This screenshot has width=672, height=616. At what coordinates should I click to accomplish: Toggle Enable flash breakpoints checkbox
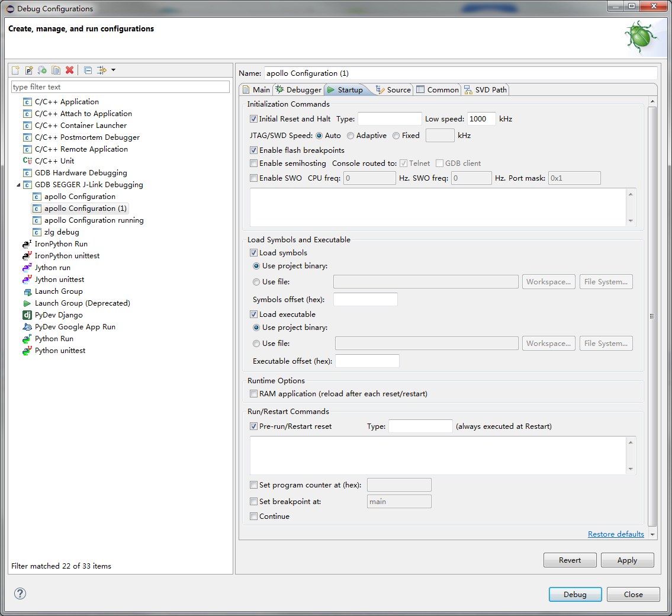click(254, 150)
